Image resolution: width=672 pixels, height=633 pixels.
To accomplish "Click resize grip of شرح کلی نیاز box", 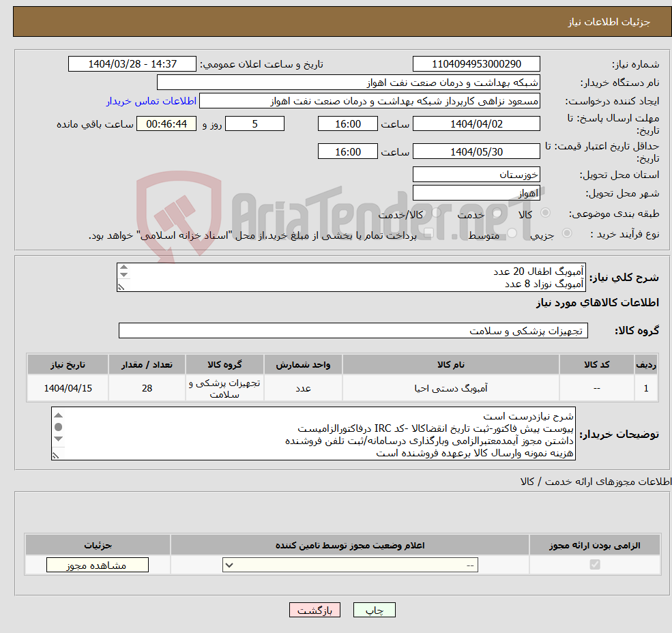I will tap(121, 287).
